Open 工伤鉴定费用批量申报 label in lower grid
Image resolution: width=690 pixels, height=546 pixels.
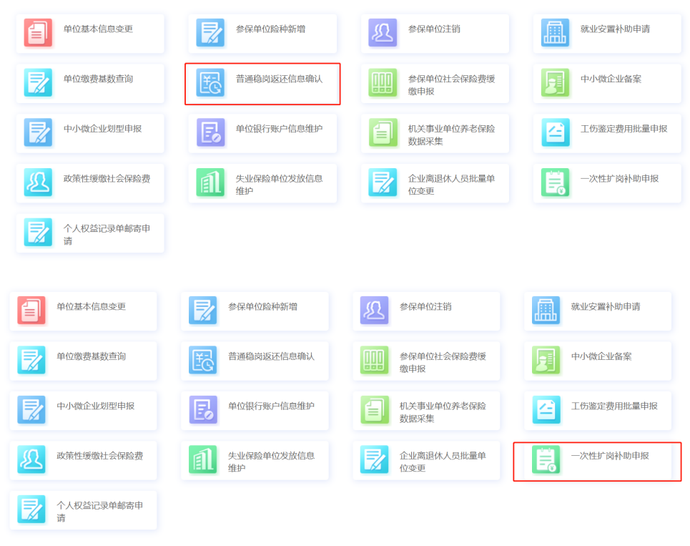614,406
